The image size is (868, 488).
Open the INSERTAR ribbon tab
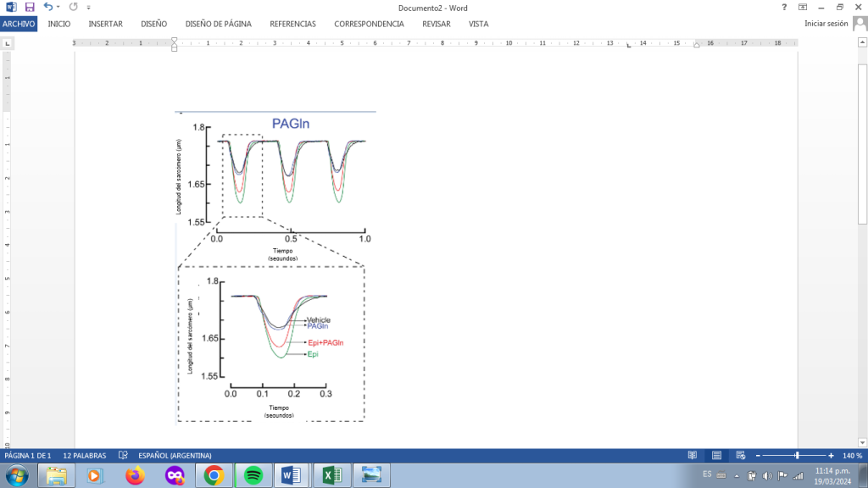pyautogui.click(x=105, y=24)
